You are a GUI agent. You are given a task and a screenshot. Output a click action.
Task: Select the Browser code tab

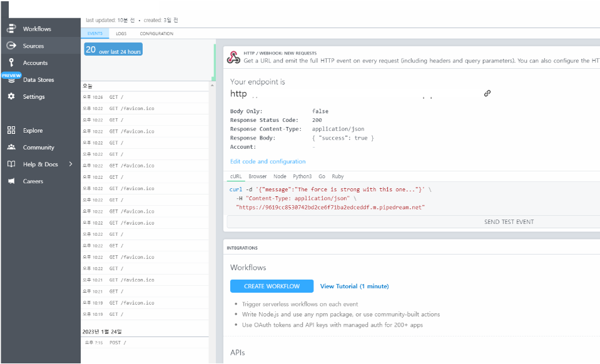tap(258, 176)
